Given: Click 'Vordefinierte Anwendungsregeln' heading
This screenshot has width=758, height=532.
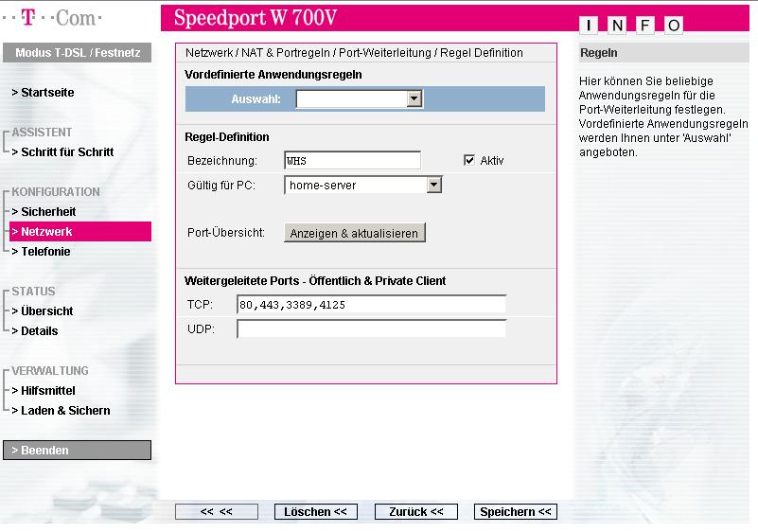Looking at the screenshot, I should [x=273, y=75].
